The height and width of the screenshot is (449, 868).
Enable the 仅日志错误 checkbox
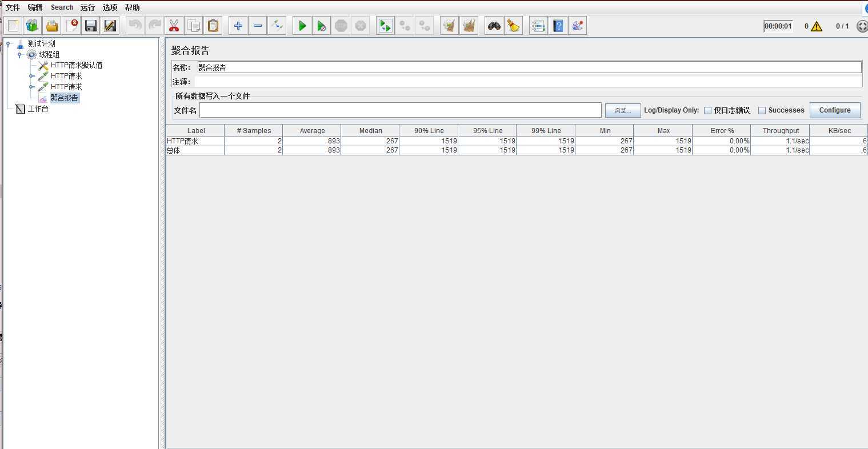click(x=707, y=110)
